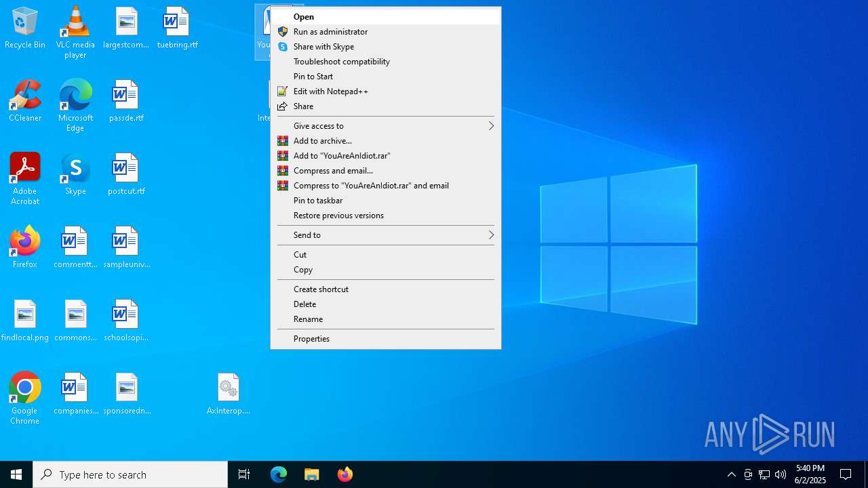Image resolution: width=868 pixels, height=488 pixels.
Task: Open Properties from context menu
Action: (x=385, y=339)
